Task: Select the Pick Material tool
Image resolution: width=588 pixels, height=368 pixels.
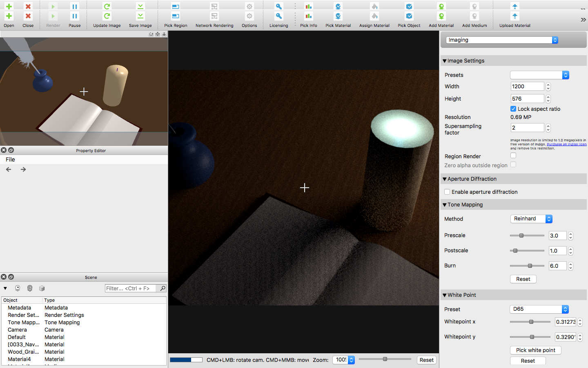Action: click(x=338, y=16)
